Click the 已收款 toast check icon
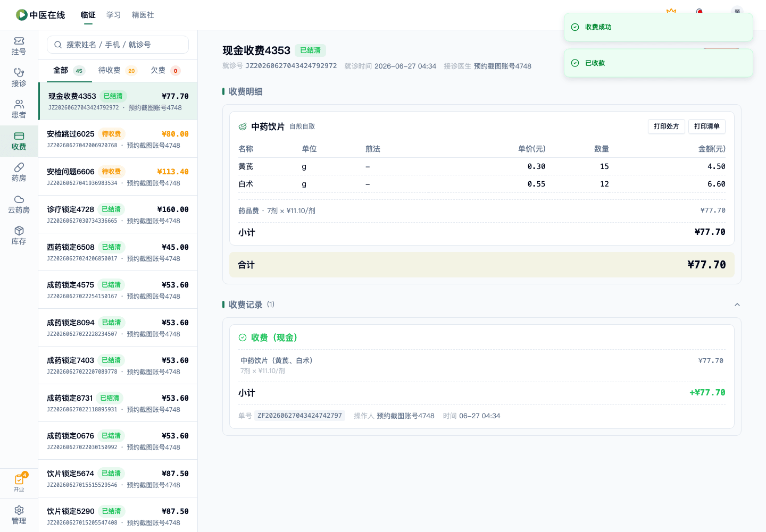Viewport: 766px width, 532px height. pyautogui.click(x=575, y=63)
